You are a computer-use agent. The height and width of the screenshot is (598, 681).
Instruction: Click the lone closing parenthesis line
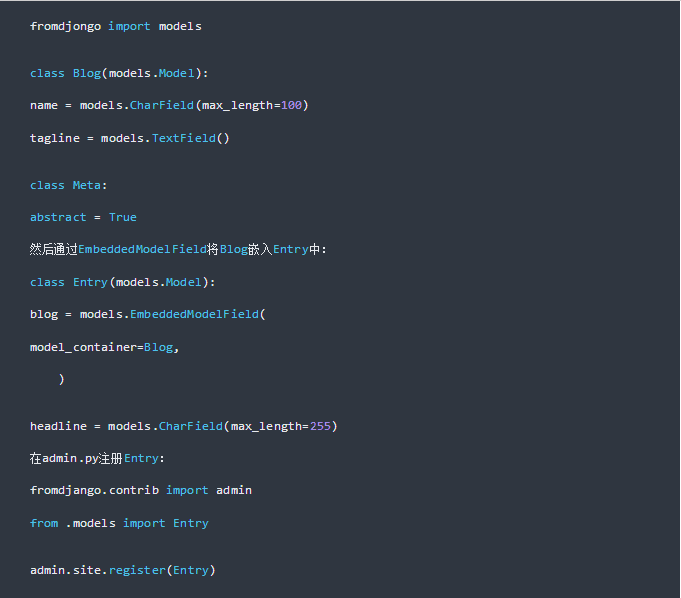(61, 380)
